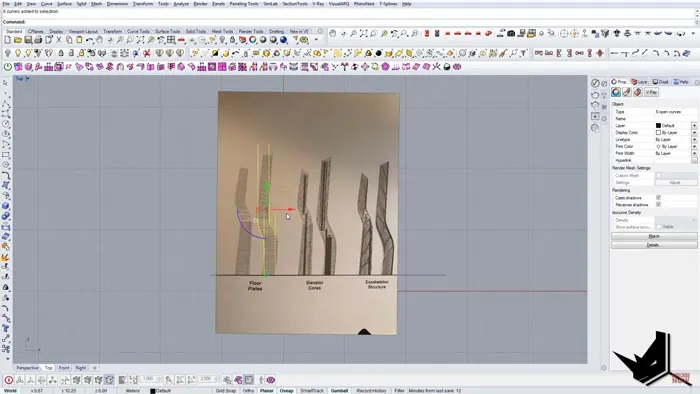The width and height of the screenshot is (700, 394).
Task: Switch to Curve Tools toolbar tab
Action: click(138, 32)
